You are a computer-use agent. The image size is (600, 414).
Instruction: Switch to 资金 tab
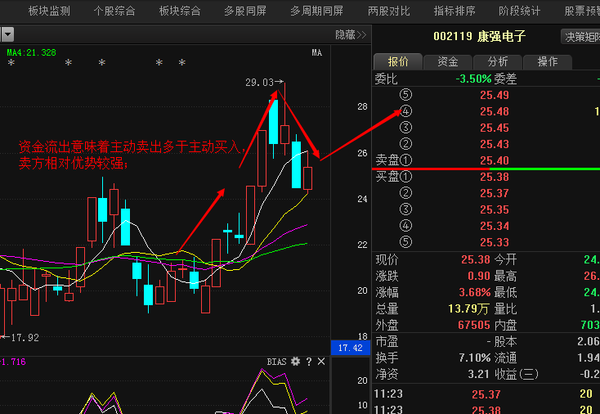click(448, 62)
